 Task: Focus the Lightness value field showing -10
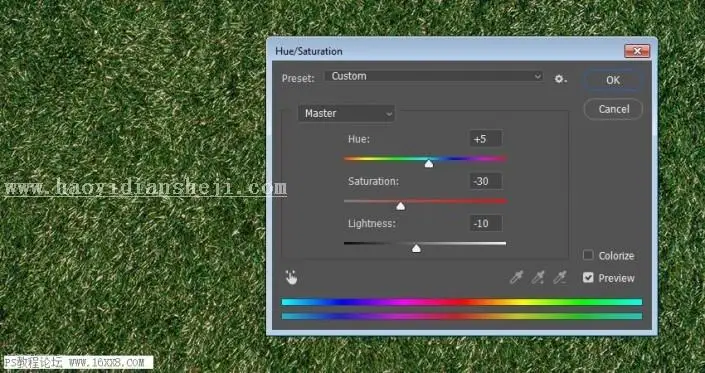[486, 223]
